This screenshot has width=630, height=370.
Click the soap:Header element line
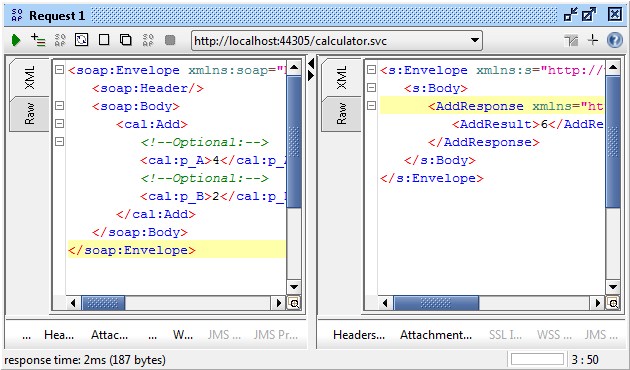point(148,88)
